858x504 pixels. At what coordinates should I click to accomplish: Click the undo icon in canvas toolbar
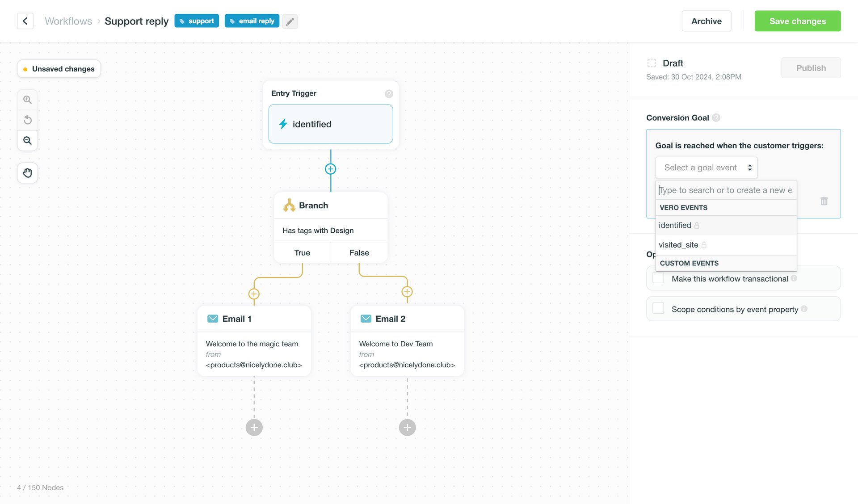(27, 120)
